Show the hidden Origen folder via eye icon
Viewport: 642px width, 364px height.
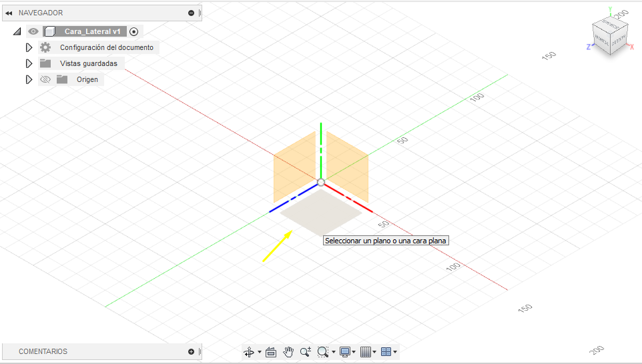point(45,79)
